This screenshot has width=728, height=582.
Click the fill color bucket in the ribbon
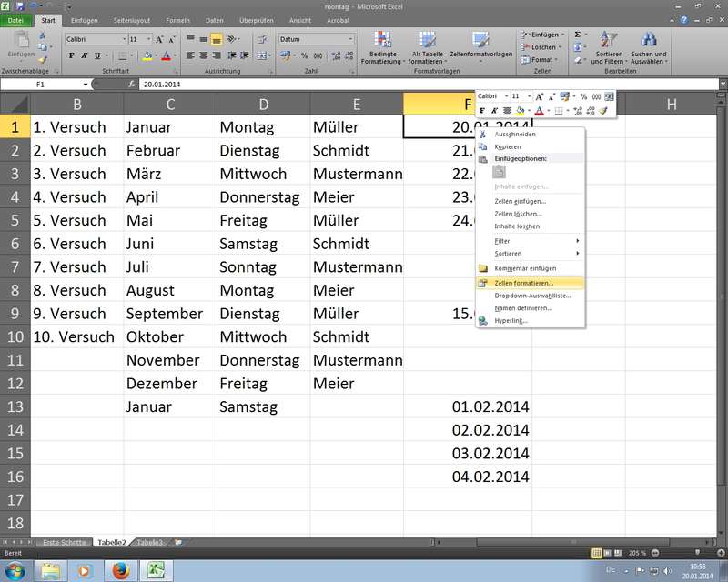click(x=147, y=56)
